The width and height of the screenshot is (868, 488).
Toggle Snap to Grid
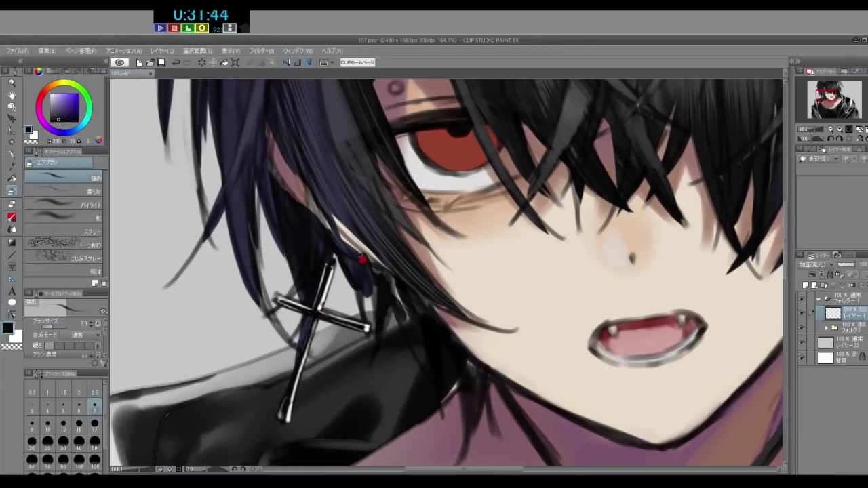(x=309, y=62)
